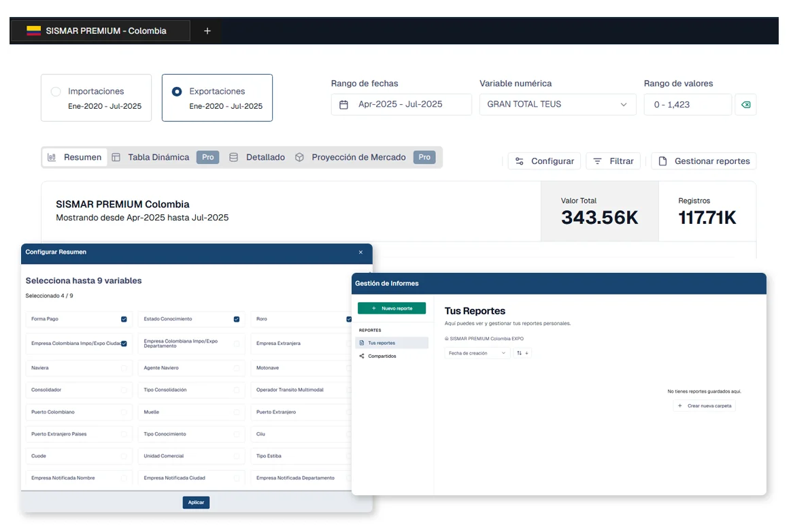Image resolution: width=793 pixels, height=532 pixels.
Task: Check the Unidad Comercial checkbox
Action: point(236,456)
